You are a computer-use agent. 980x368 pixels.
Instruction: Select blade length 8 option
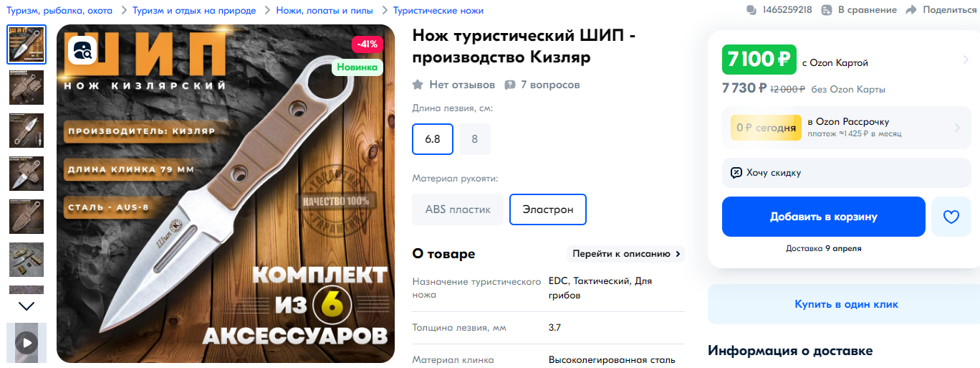pos(474,139)
